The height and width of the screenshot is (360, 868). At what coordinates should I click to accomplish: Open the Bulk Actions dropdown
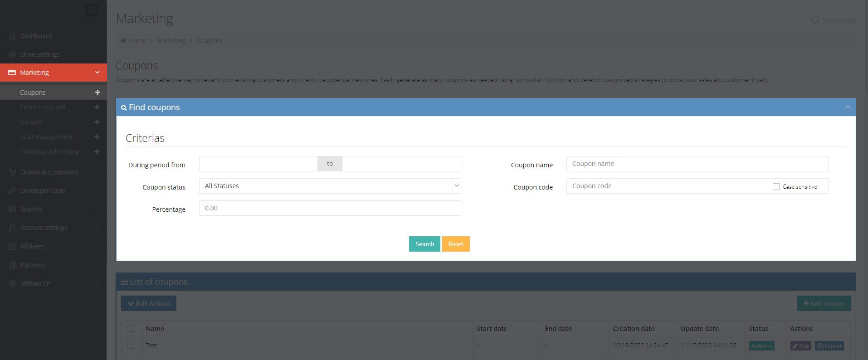tap(149, 303)
